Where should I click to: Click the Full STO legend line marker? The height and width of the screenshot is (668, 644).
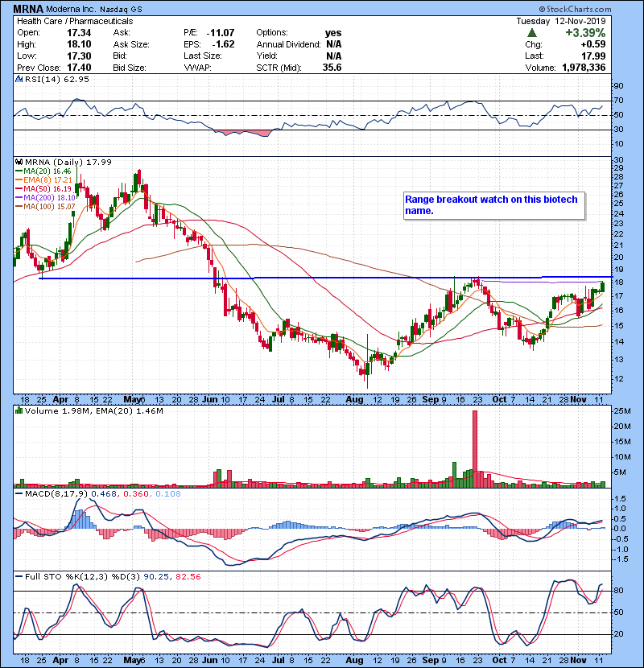coord(19,577)
